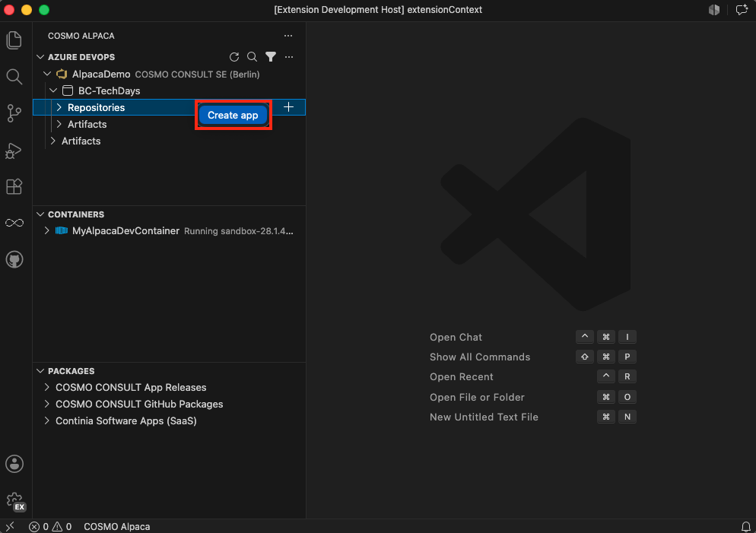756x533 pixels.
Task: Collapse the AlpacaDemo organization node
Action: coord(47,75)
